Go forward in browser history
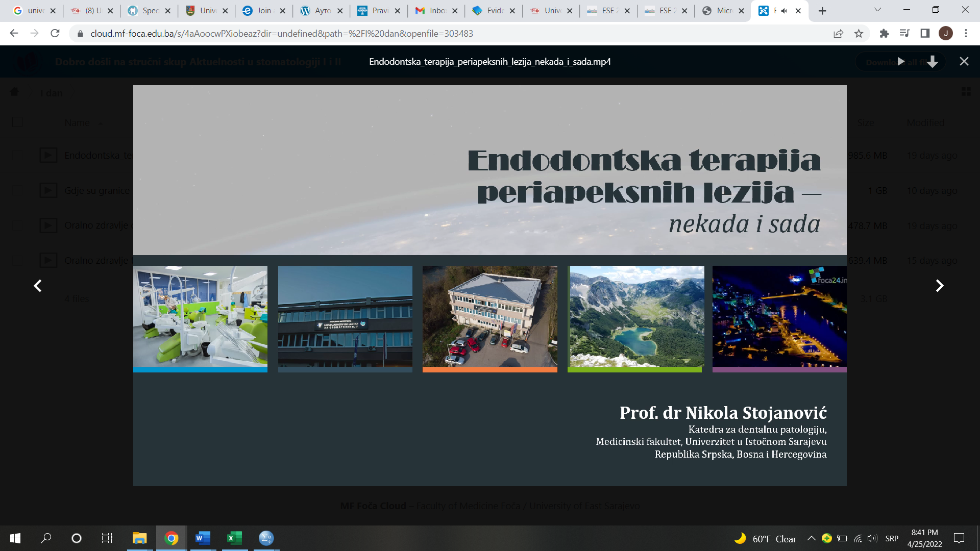The image size is (980, 551). pyautogui.click(x=34, y=33)
